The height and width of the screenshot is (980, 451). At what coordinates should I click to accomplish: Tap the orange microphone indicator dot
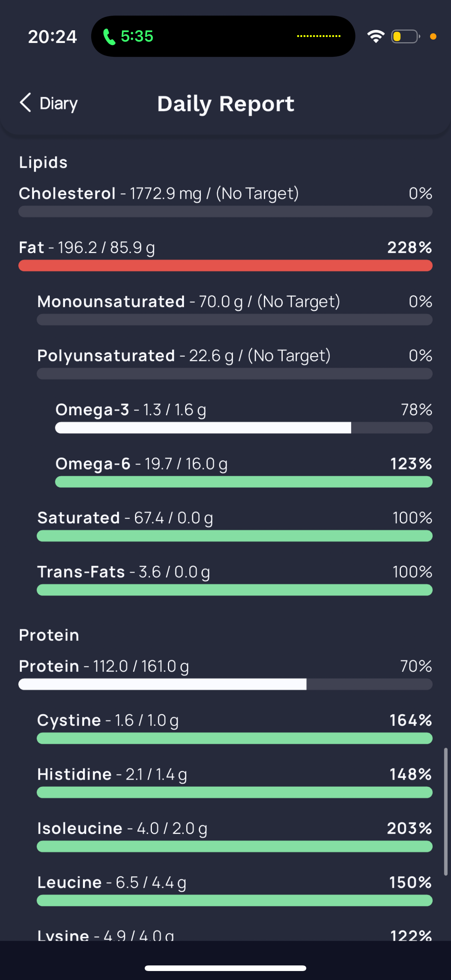point(433,37)
